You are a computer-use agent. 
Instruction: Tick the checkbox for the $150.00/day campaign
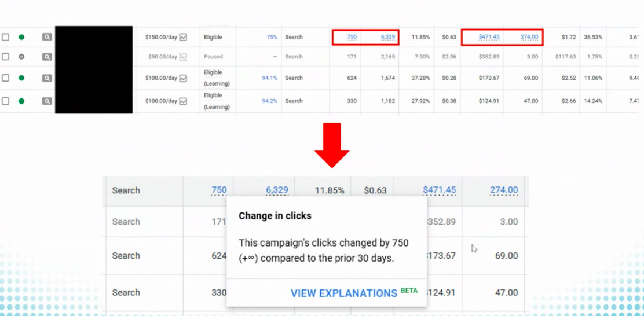pos(6,37)
